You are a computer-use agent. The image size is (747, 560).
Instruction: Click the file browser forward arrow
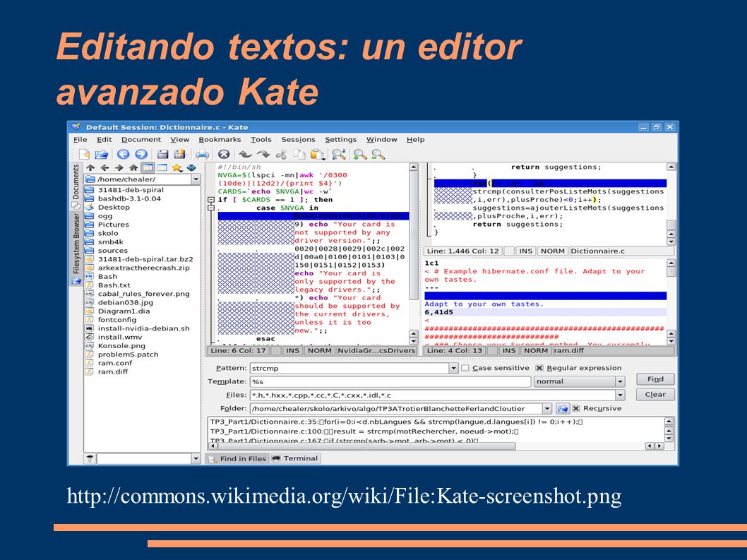(119, 168)
